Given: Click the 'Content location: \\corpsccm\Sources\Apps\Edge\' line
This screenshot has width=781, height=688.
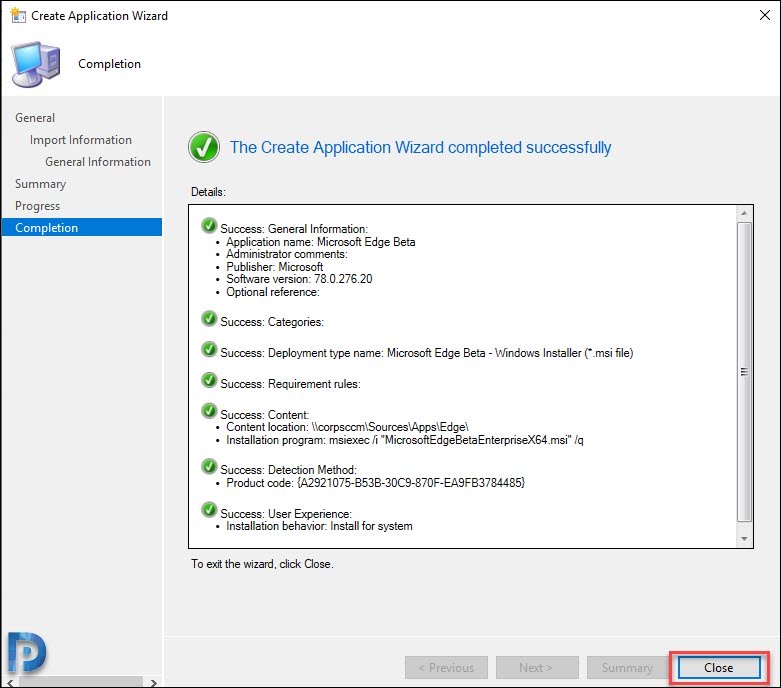Looking at the screenshot, I should [x=347, y=427].
